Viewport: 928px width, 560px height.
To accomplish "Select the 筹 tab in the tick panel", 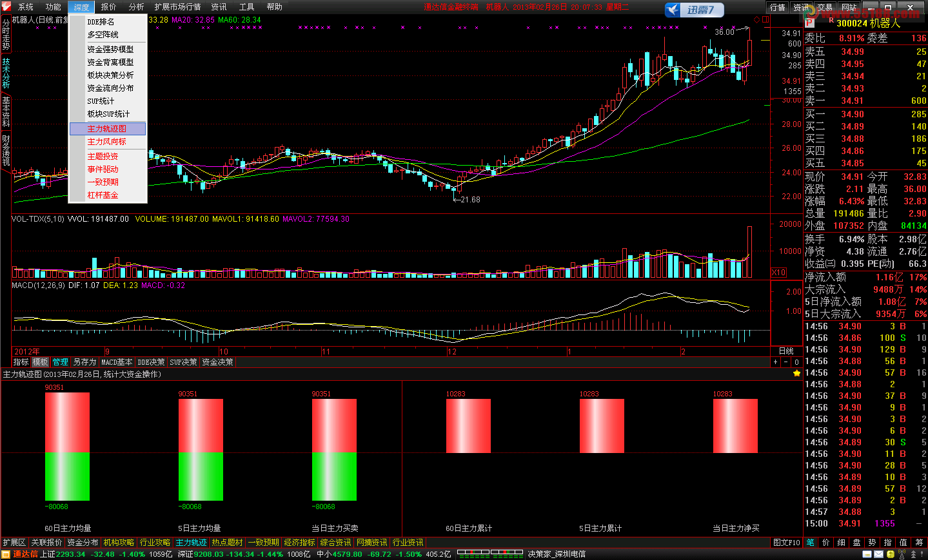I will point(919,543).
